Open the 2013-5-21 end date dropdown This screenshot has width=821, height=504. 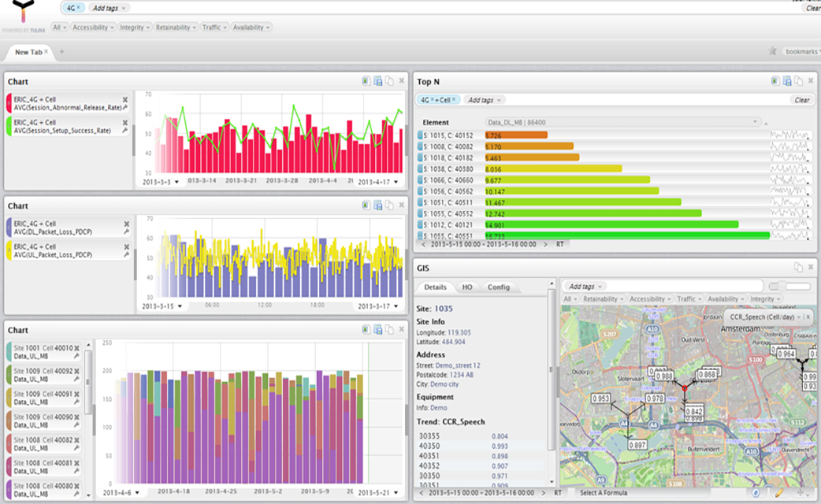click(377, 492)
